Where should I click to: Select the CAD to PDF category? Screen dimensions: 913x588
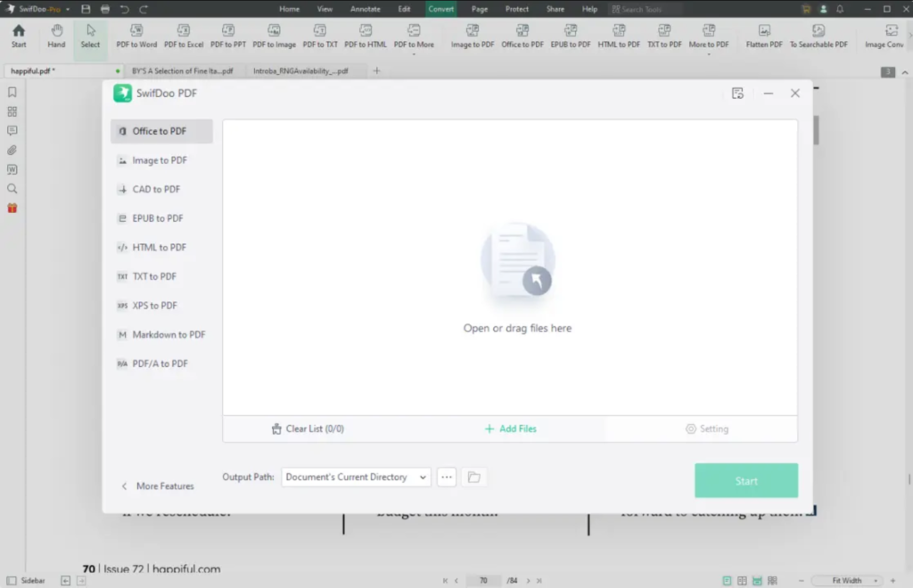coord(158,189)
